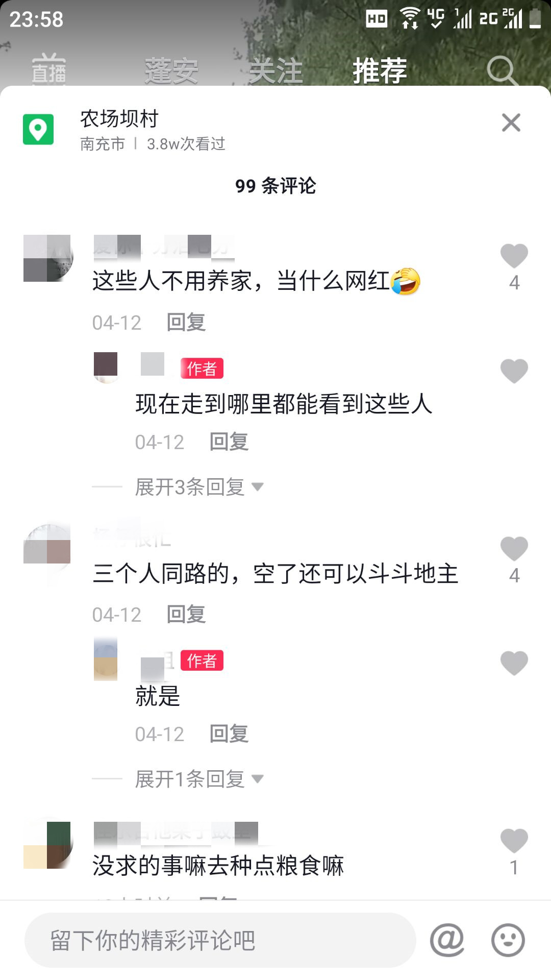
Task: Like the 三个人同路的 comment heart
Action: coord(514,549)
